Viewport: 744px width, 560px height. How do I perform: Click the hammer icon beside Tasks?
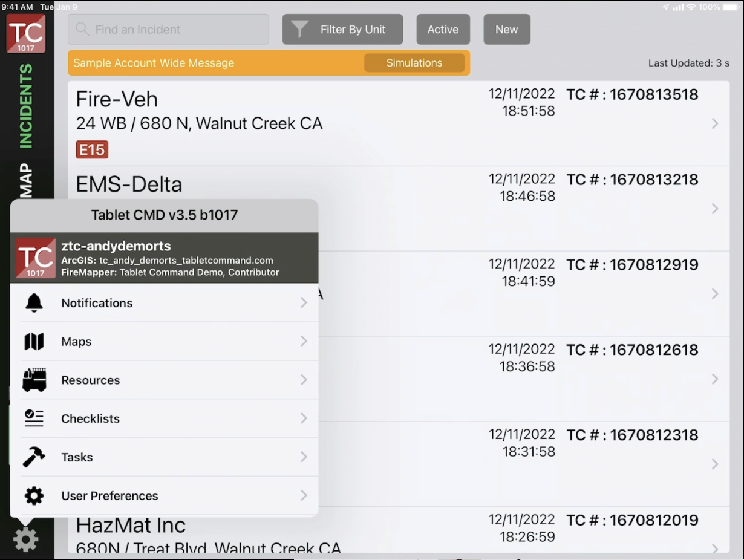click(x=34, y=457)
